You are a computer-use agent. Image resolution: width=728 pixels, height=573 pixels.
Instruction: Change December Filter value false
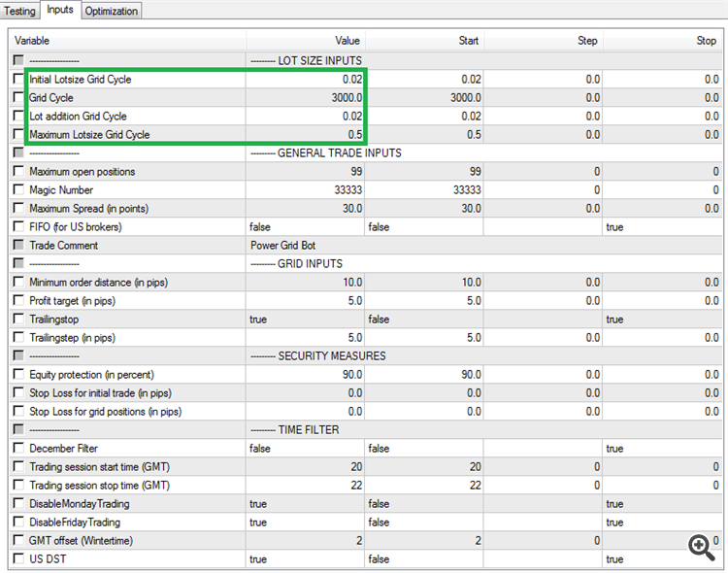coord(306,448)
